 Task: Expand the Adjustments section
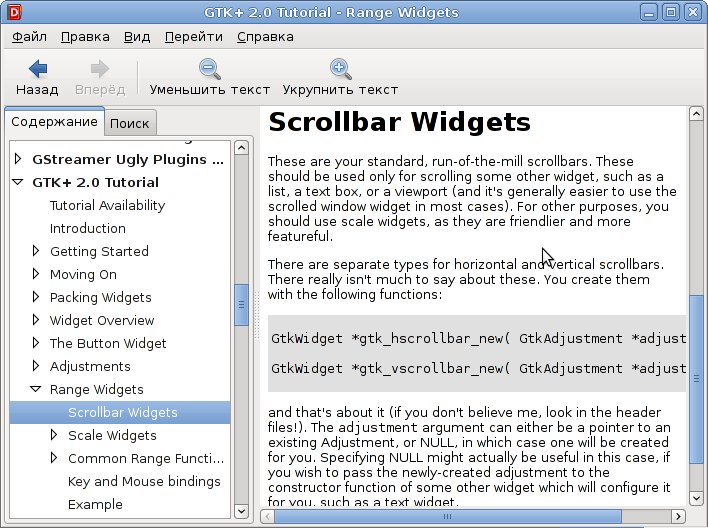[36, 366]
